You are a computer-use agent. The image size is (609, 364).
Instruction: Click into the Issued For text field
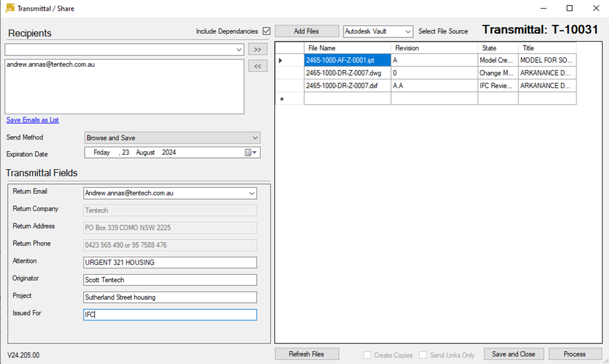(170, 315)
